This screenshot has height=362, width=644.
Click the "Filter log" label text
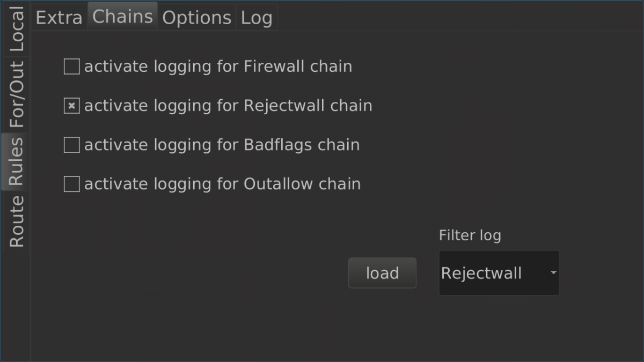coord(470,235)
